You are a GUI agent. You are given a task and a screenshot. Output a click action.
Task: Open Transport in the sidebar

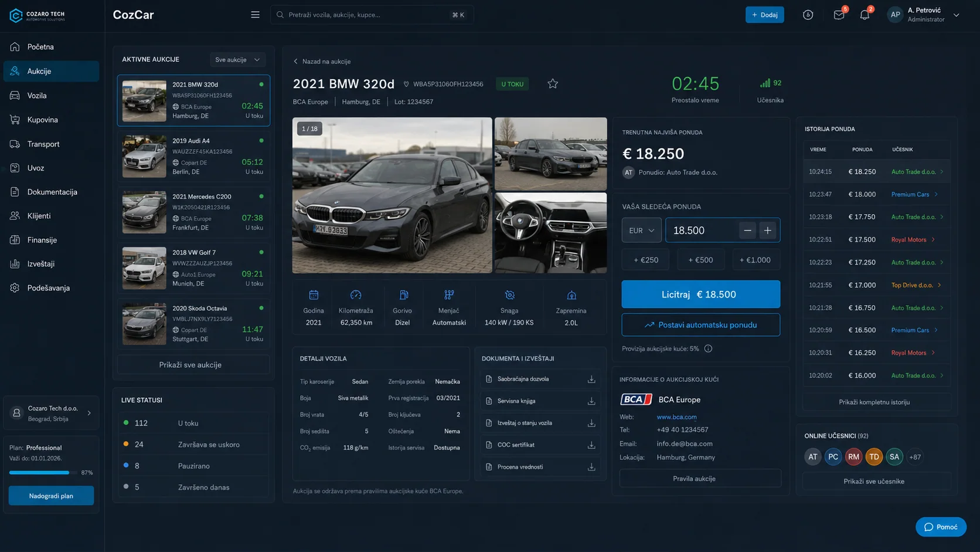click(51, 144)
